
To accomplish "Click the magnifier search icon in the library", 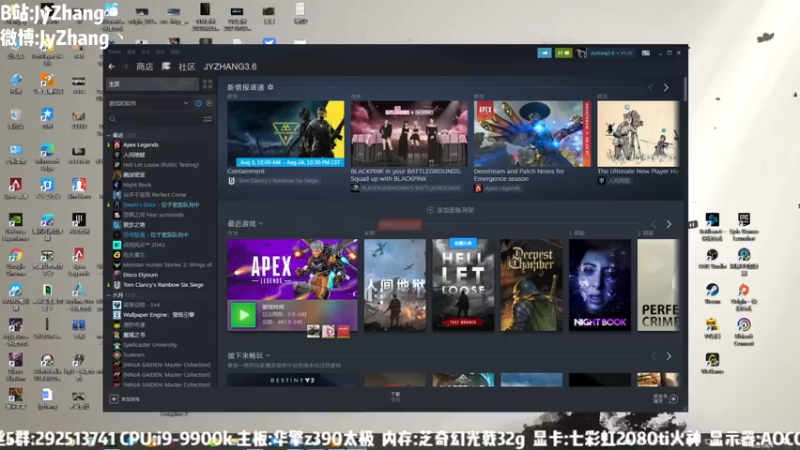I will pyautogui.click(x=113, y=119).
